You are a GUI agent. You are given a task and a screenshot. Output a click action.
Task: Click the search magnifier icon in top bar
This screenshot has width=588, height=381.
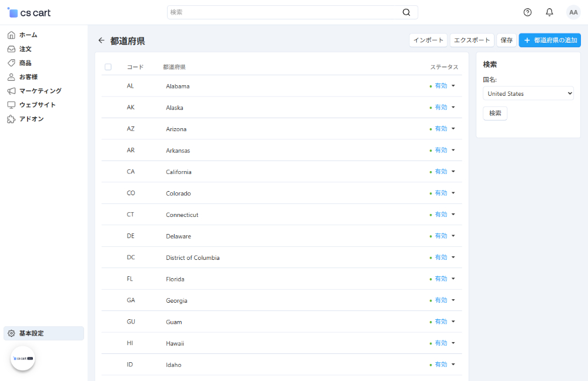[x=406, y=12]
